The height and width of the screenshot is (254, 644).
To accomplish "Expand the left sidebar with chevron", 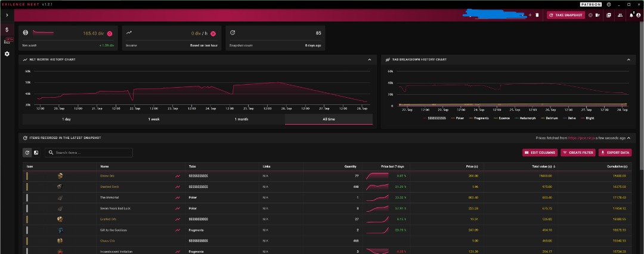I will pos(7,15).
